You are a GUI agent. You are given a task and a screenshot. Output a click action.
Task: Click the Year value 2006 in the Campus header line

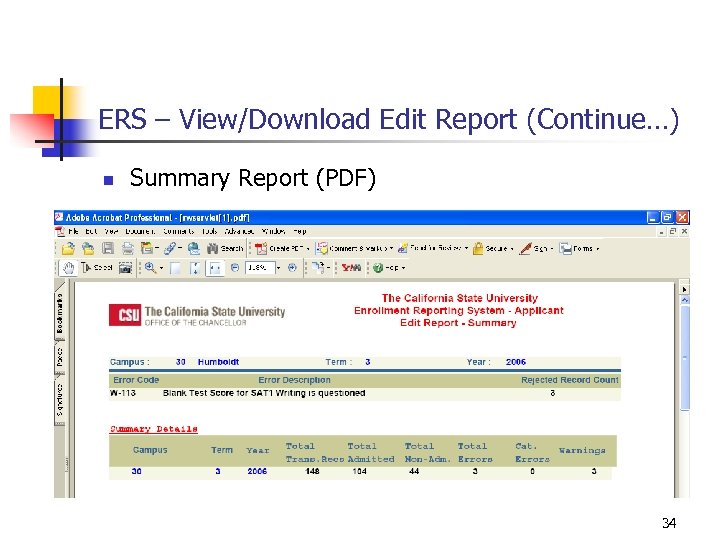click(516, 362)
